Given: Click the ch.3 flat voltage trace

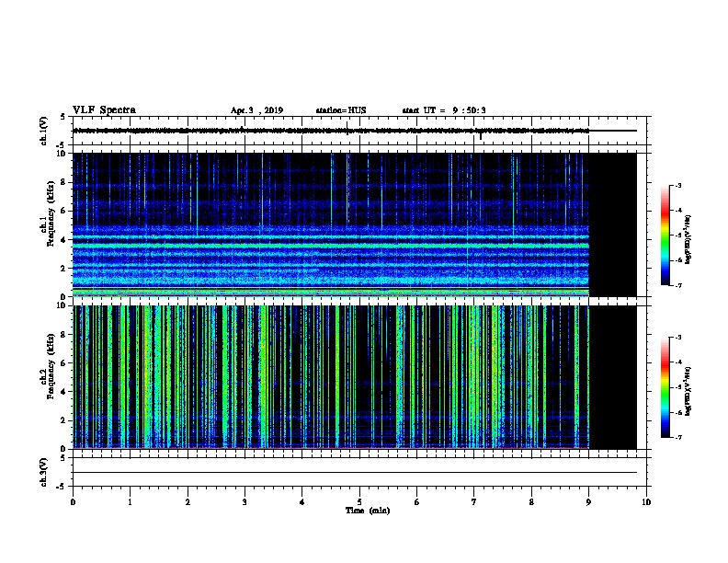Looking at the screenshot, I should 354,473.
